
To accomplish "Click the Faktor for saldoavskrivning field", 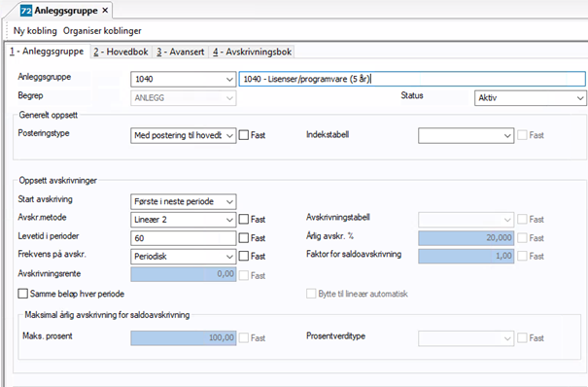I will click(x=466, y=256).
